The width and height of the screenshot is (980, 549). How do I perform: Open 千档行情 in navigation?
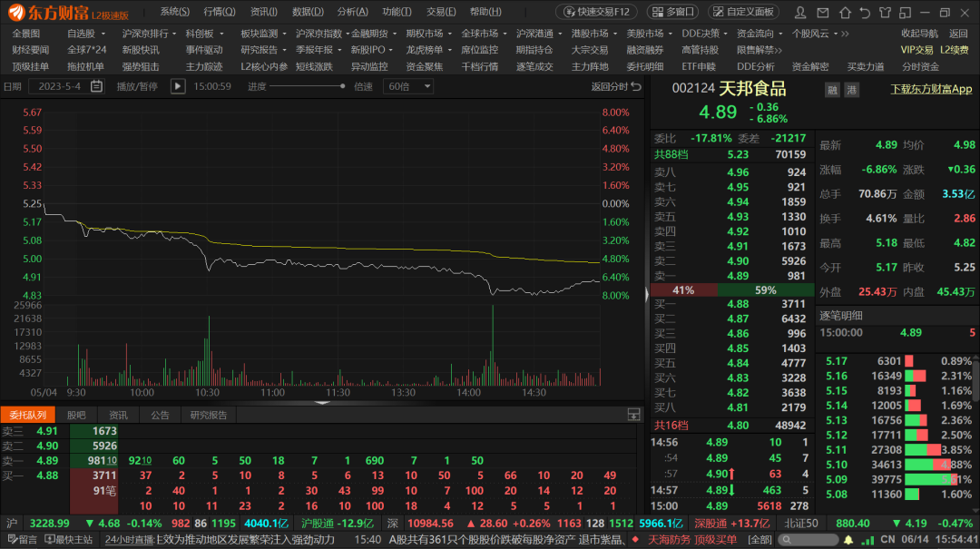[479, 66]
